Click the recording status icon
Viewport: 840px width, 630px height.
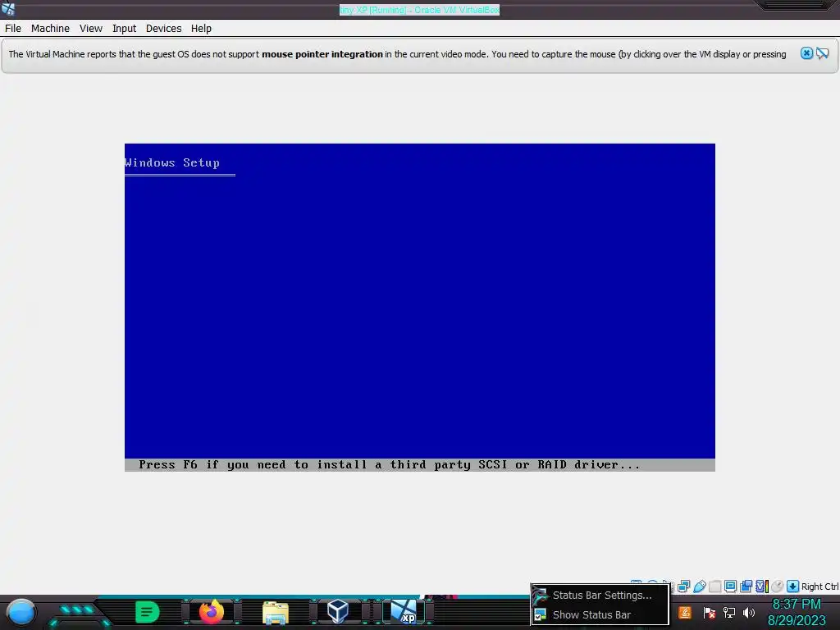[746, 587]
